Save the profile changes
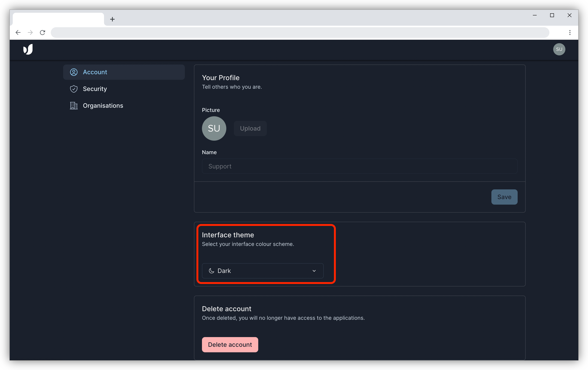This screenshot has width=588, height=370. (x=504, y=197)
